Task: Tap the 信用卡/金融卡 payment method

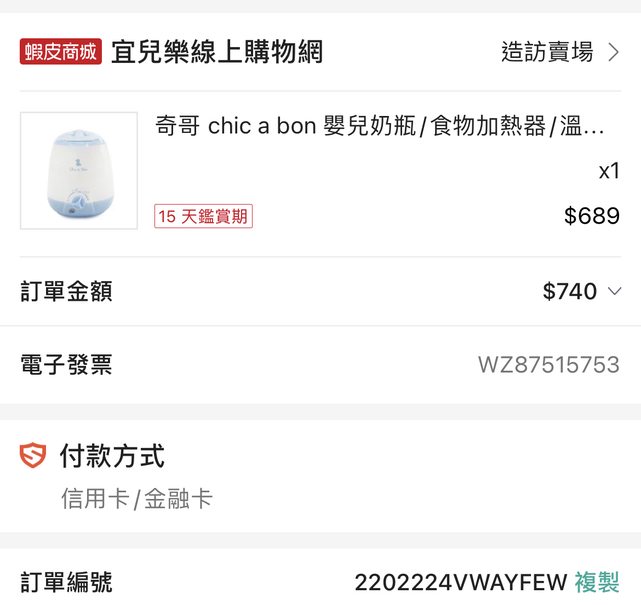Action: (x=137, y=499)
